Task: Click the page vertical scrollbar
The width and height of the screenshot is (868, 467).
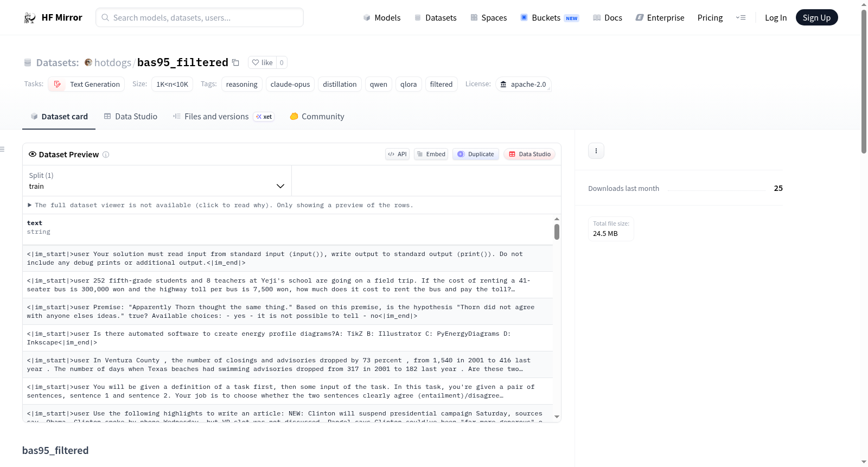Action: pos(864,81)
